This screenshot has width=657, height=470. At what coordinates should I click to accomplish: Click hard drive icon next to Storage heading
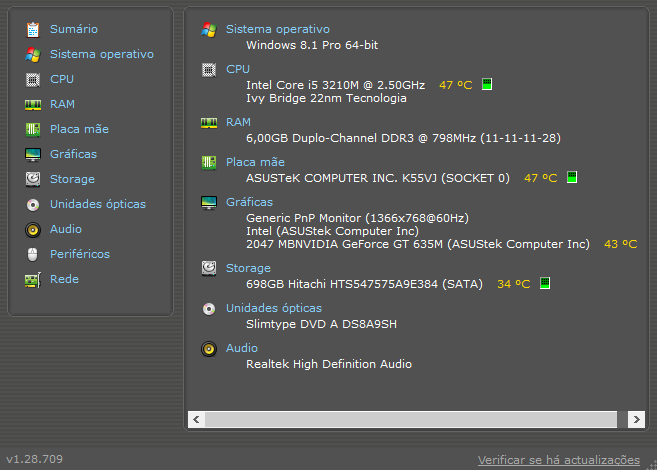click(209, 269)
